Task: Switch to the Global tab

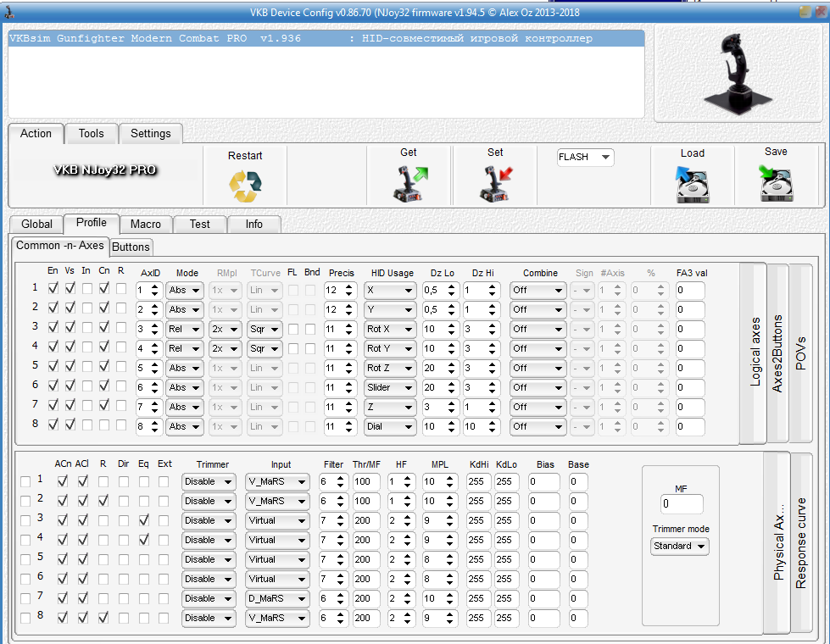Action: click(x=36, y=224)
